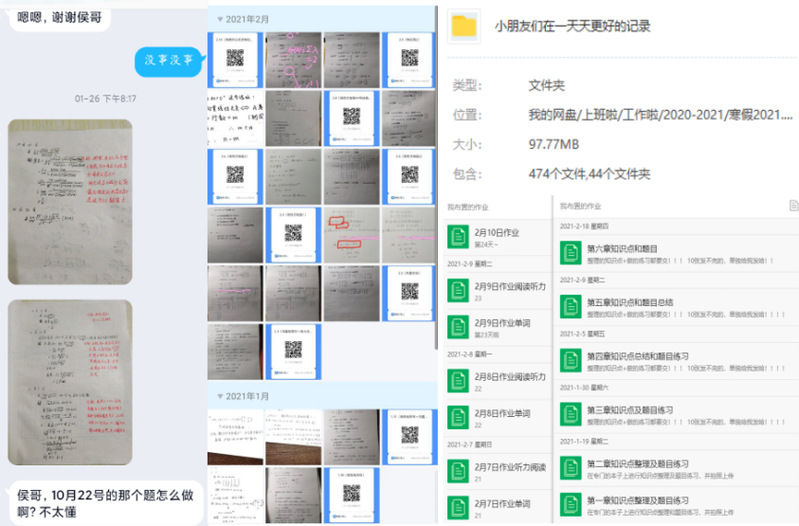Click the green document icon for 2月9日作业阅读听力
The height and width of the screenshot is (526, 799).
pos(458,291)
